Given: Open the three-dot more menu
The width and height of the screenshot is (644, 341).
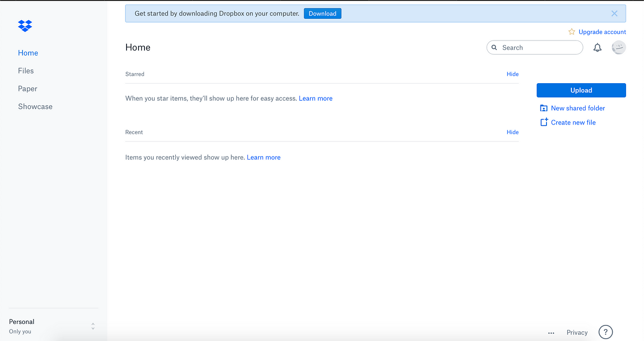Looking at the screenshot, I should pos(551,333).
